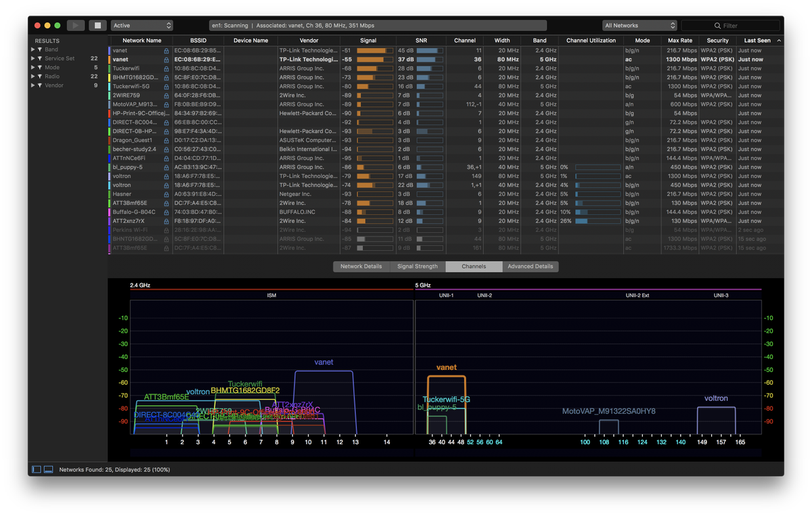812x516 pixels.
Task: Click the lock icon on MotoVAP_M913 row
Action: (166, 104)
